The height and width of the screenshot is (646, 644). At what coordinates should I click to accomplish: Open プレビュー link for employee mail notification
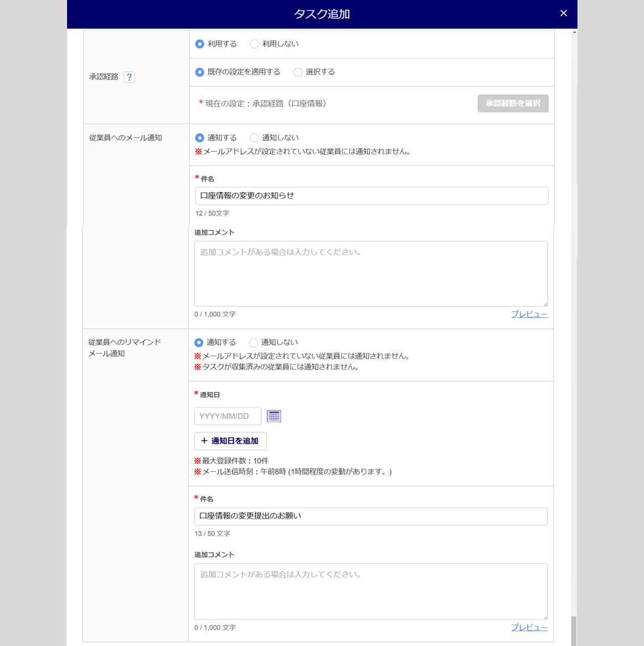coord(529,314)
